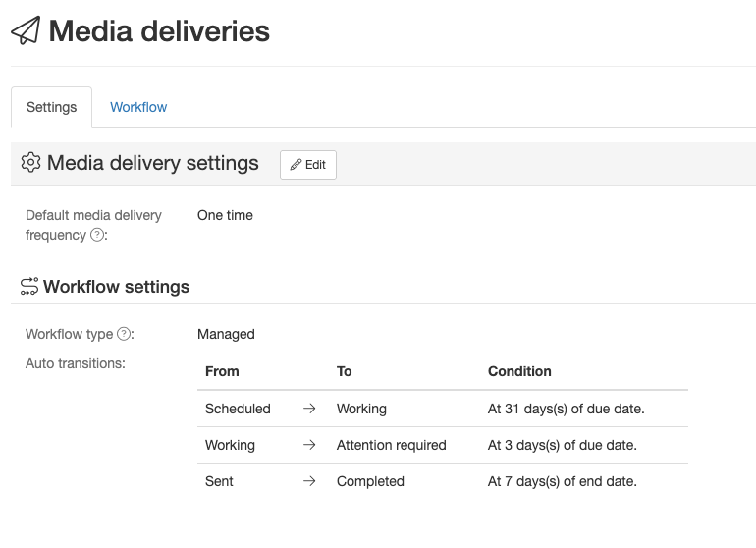Click the help icon next to Workflow type

coord(124,334)
